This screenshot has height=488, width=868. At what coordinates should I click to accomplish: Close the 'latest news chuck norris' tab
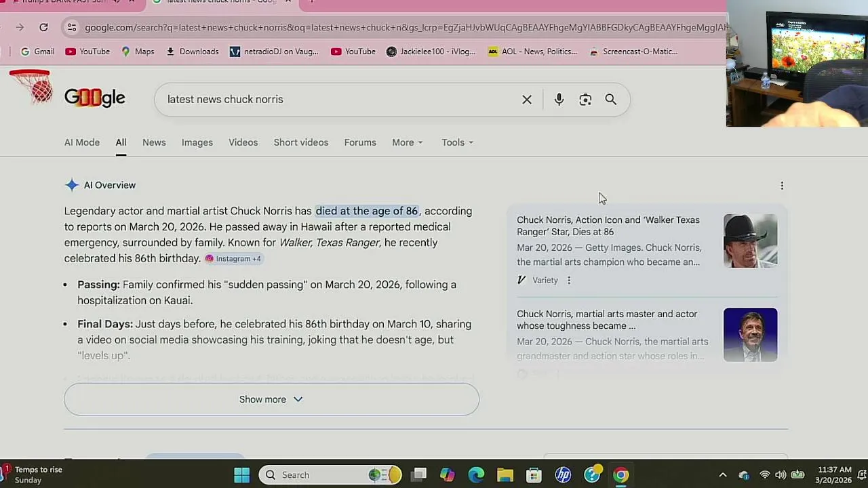click(x=288, y=1)
